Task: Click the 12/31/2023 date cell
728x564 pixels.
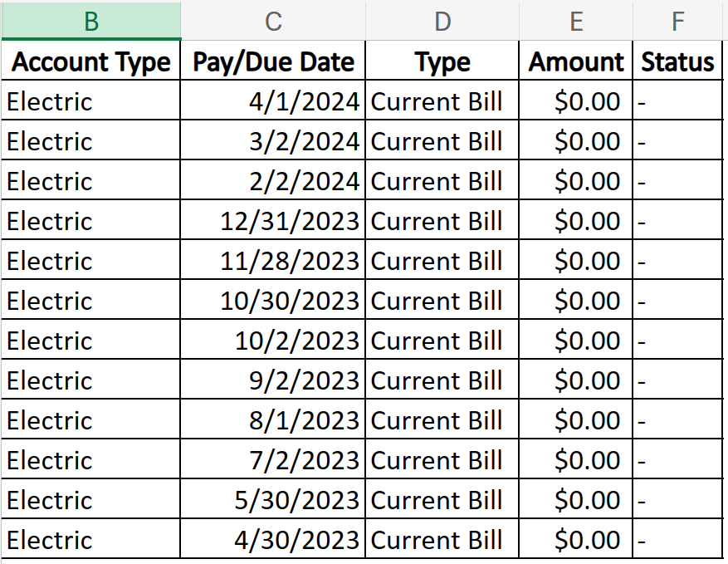Action: pyautogui.click(x=273, y=221)
